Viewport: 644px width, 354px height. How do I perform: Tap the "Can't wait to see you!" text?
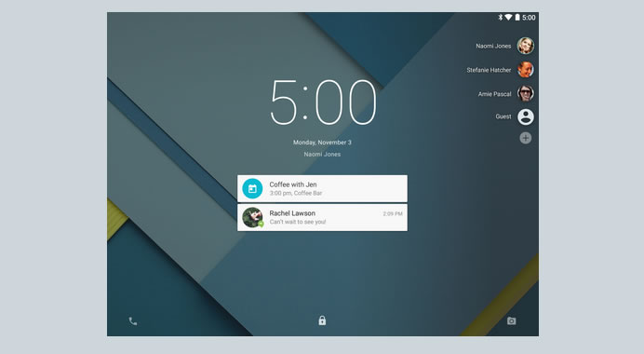point(298,222)
